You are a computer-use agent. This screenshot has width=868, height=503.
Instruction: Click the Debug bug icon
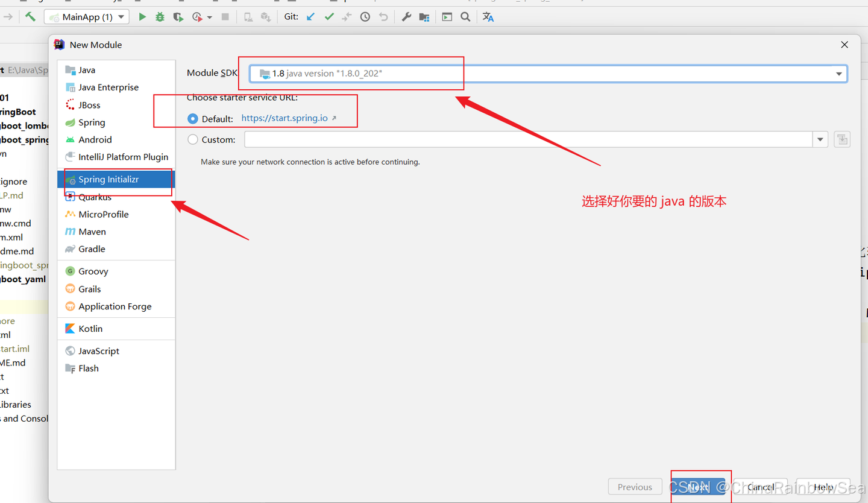click(160, 17)
